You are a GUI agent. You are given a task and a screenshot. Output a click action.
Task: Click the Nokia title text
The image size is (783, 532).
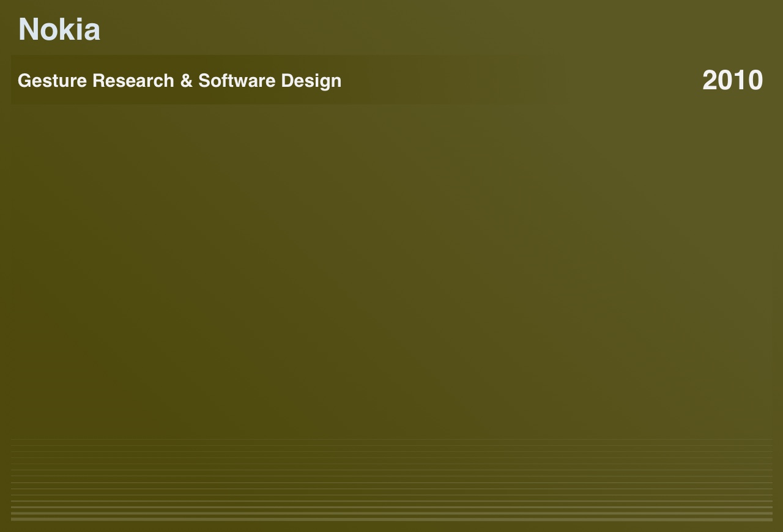[59, 29]
